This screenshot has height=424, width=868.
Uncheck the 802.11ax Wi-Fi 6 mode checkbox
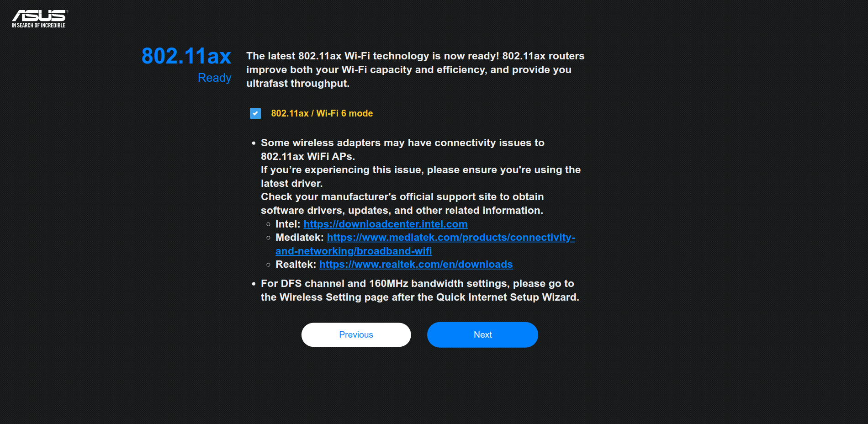pos(255,113)
